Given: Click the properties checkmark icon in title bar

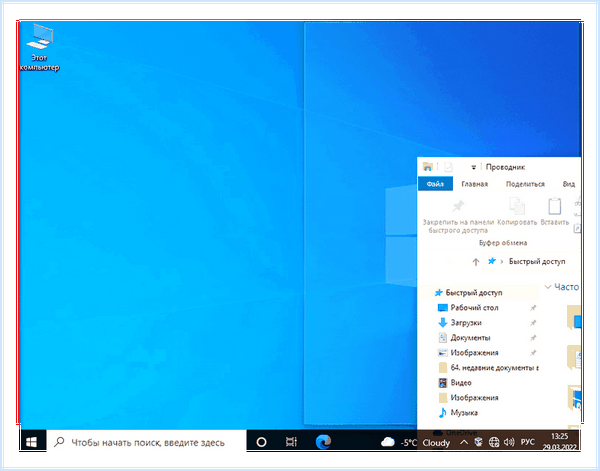Looking at the screenshot, I should point(448,167).
